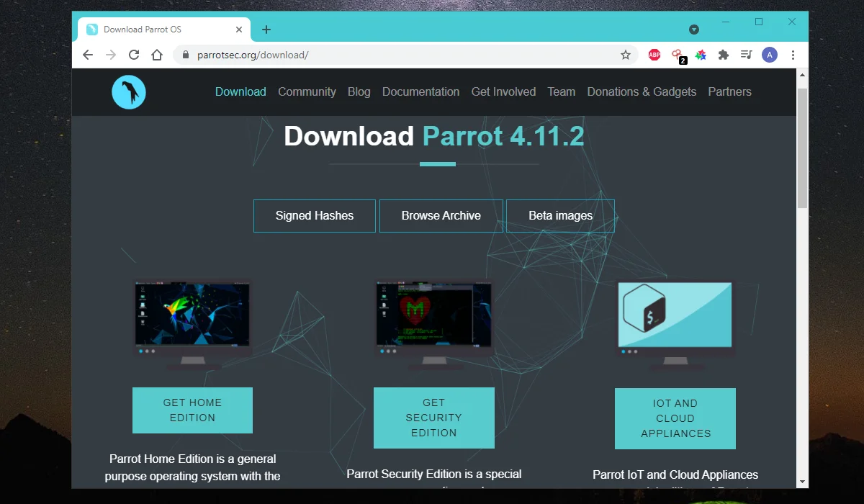
Task: Bookmark this page with the star icon
Action: coord(626,55)
